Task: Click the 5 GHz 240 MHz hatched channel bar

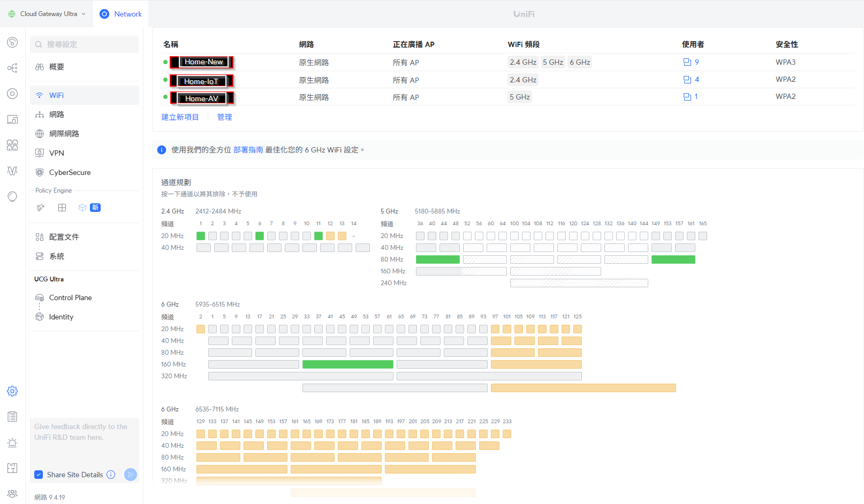Action: pyautogui.click(x=579, y=283)
